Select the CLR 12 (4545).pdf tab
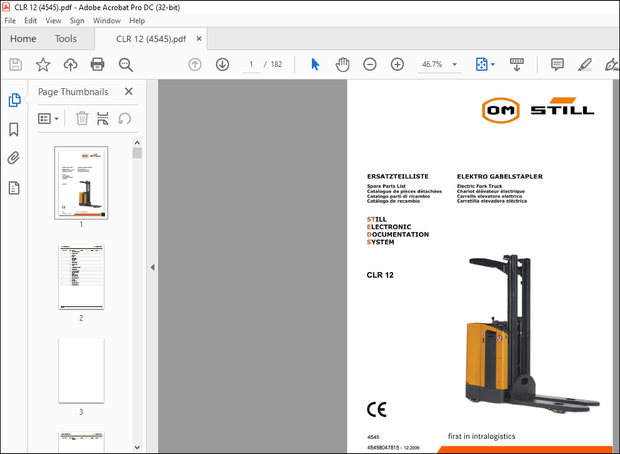The width and height of the screenshot is (620, 454). point(151,39)
